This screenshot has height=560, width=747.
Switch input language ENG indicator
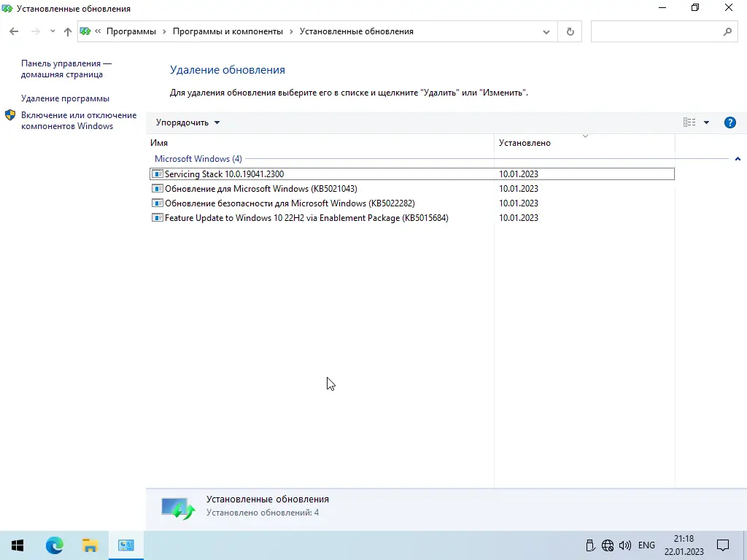(x=646, y=545)
